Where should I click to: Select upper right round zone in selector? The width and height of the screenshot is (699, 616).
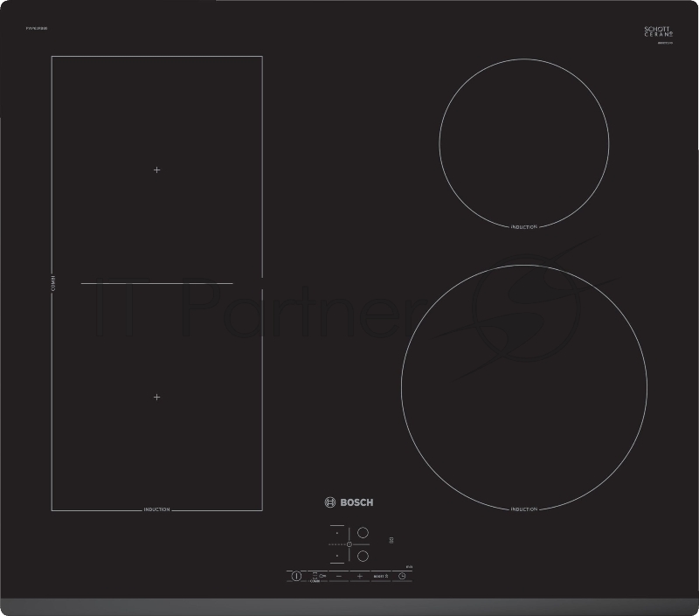click(x=363, y=532)
